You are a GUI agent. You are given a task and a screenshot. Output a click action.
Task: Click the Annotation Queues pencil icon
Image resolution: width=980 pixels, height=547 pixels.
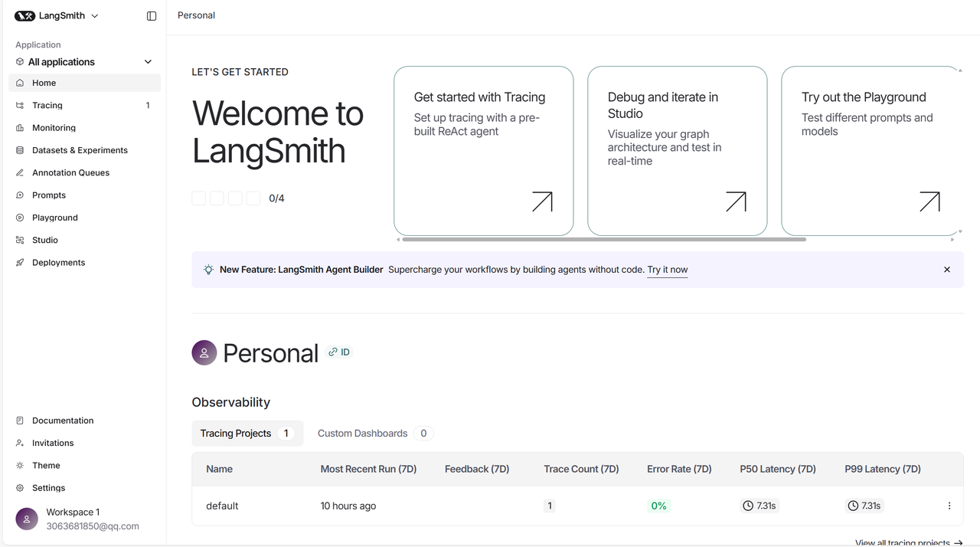point(20,173)
